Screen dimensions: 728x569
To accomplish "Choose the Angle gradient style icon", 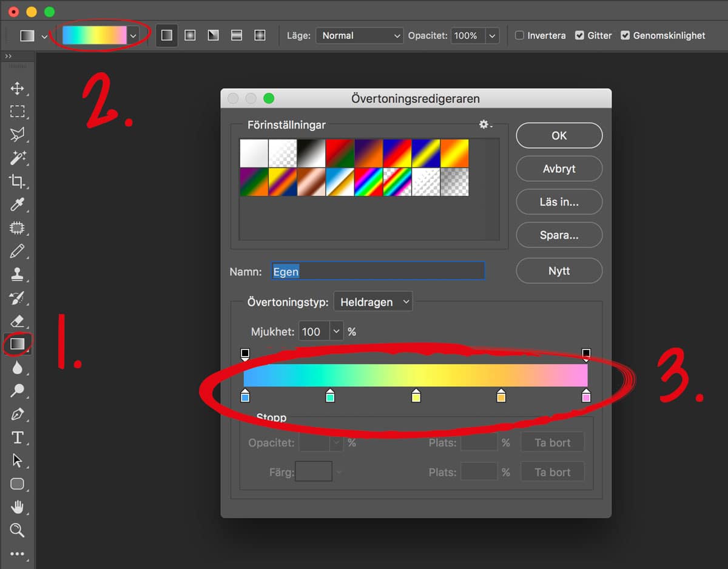I will [x=213, y=35].
